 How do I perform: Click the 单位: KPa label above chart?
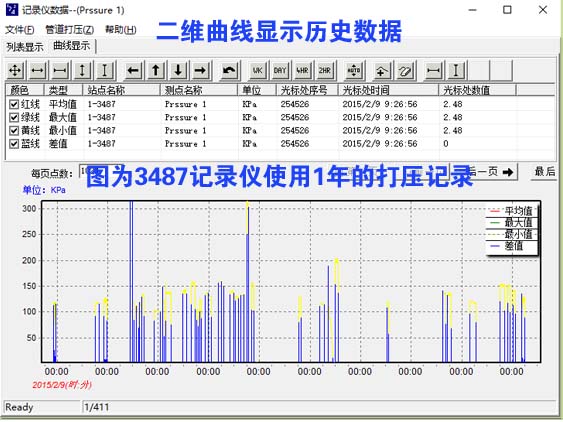coord(44,190)
